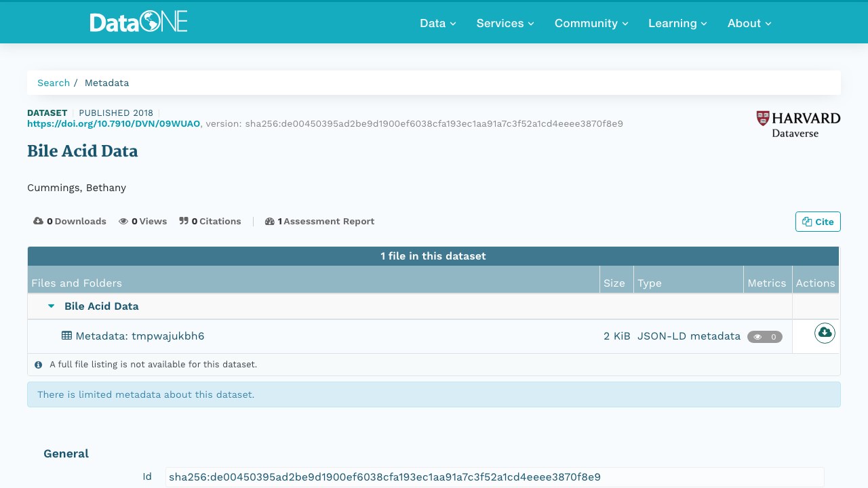Open the Data dropdown menu
Viewport: 868px width, 488px height.
(x=438, y=23)
